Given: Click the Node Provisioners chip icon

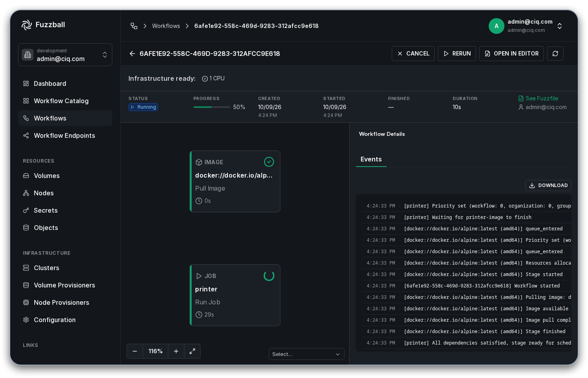Looking at the screenshot, I should (26, 302).
